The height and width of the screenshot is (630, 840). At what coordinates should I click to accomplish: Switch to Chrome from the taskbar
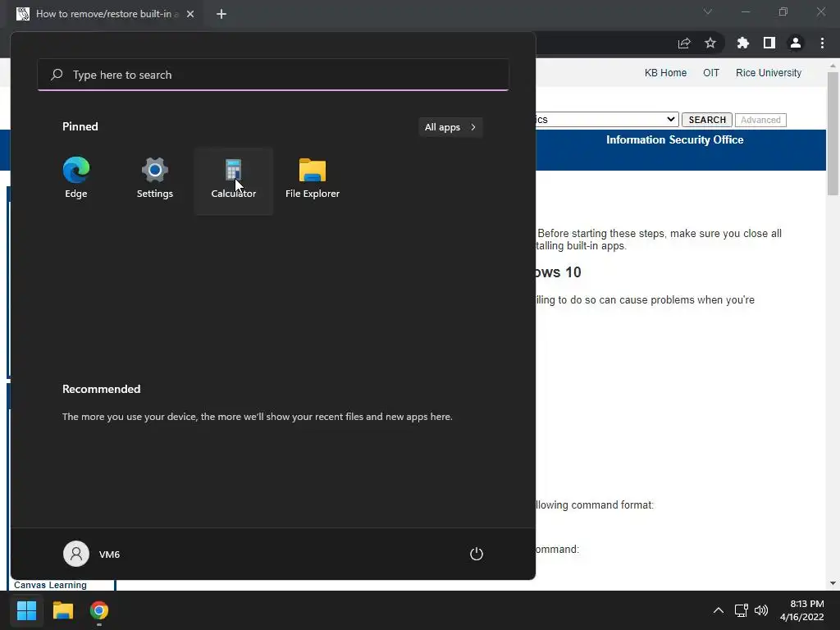coord(99,610)
